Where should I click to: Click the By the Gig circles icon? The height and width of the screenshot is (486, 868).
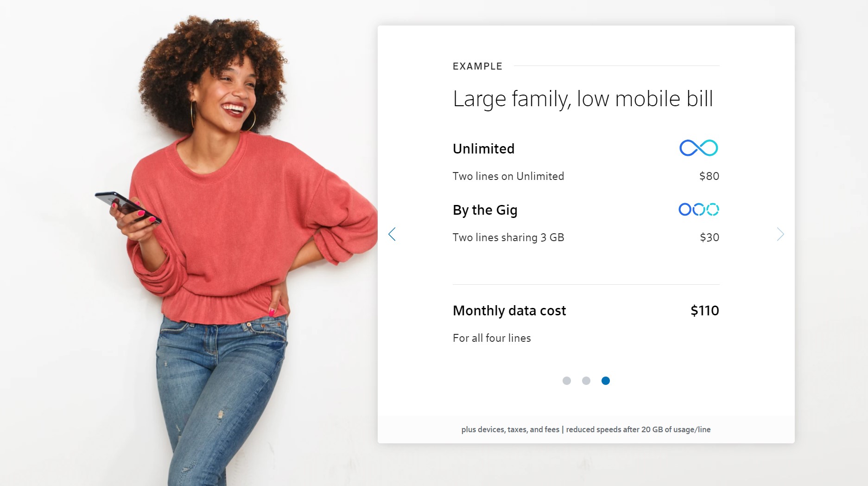699,210
